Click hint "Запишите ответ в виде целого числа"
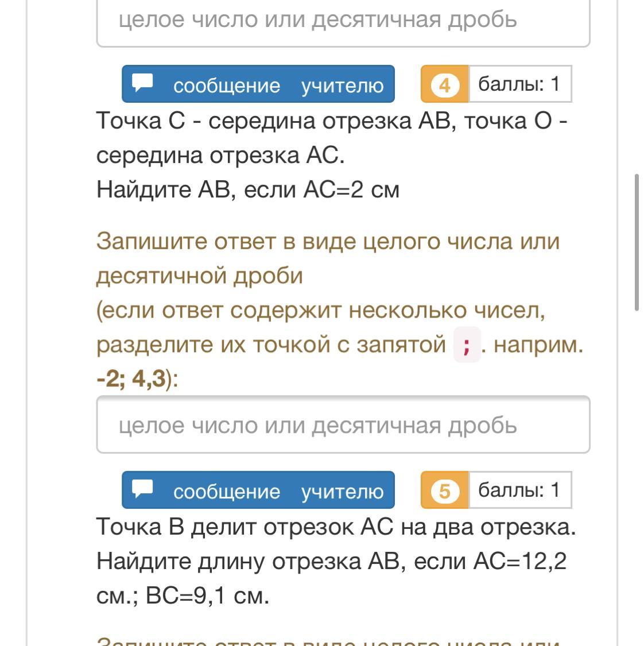The width and height of the screenshot is (644, 646). pos(327,241)
